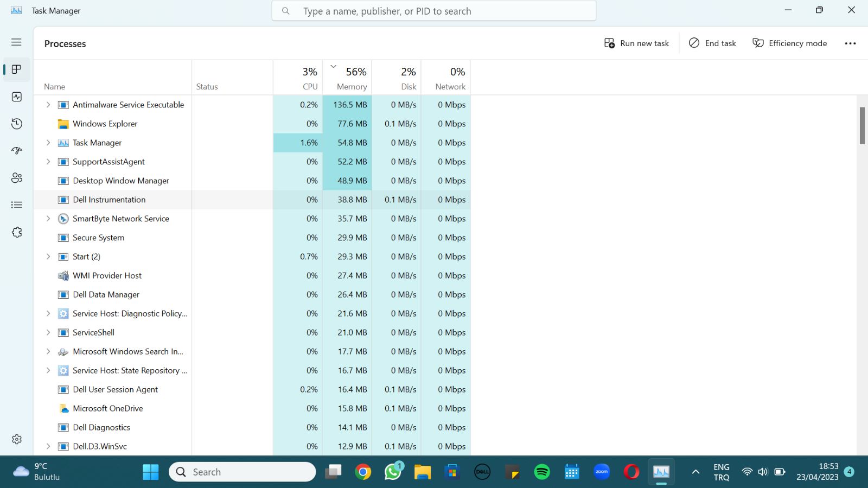
Task: Select the Dell Instrumentation process
Action: click(252, 200)
